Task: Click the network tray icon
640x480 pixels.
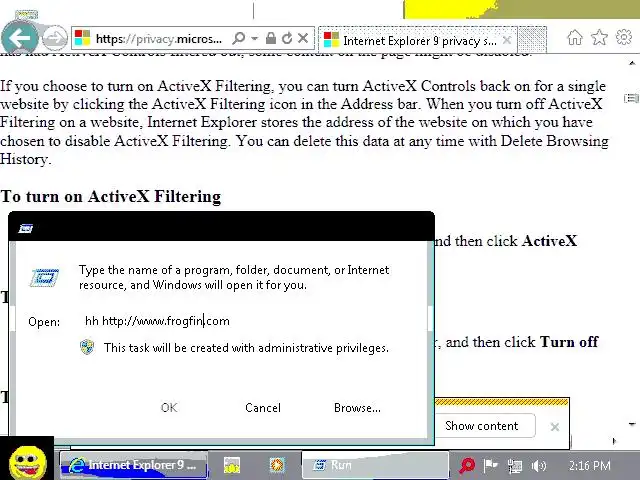Action: tap(515, 466)
